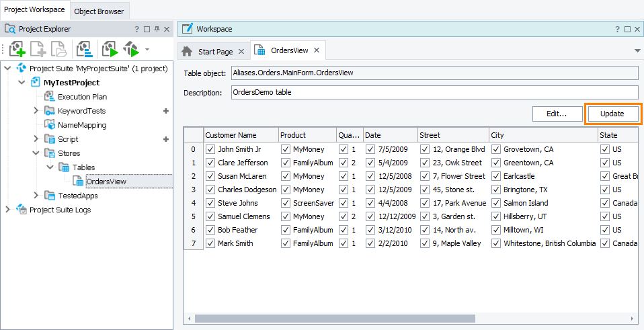Click the Update button
Image resolution: width=644 pixels, height=330 pixels.
(612, 114)
